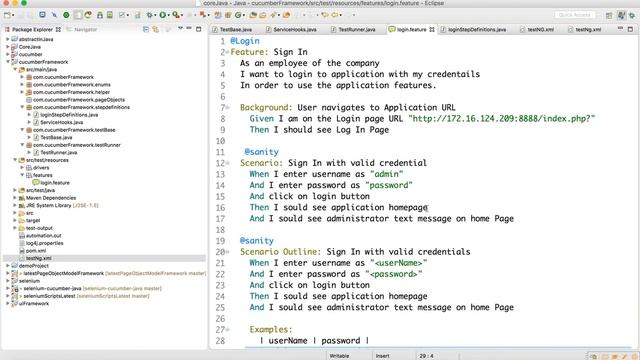Click the green circle G toolbar icon
Screen dimensions: 640x360
click(238, 15)
